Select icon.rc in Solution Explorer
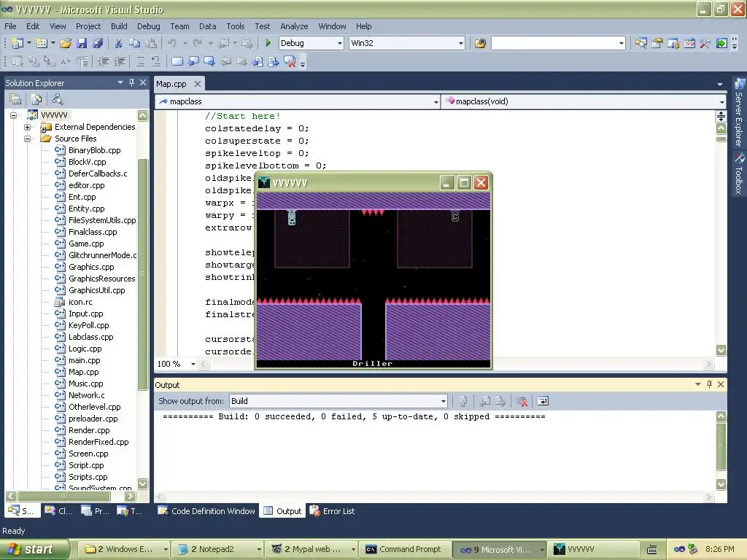The image size is (747, 560). 80,302
